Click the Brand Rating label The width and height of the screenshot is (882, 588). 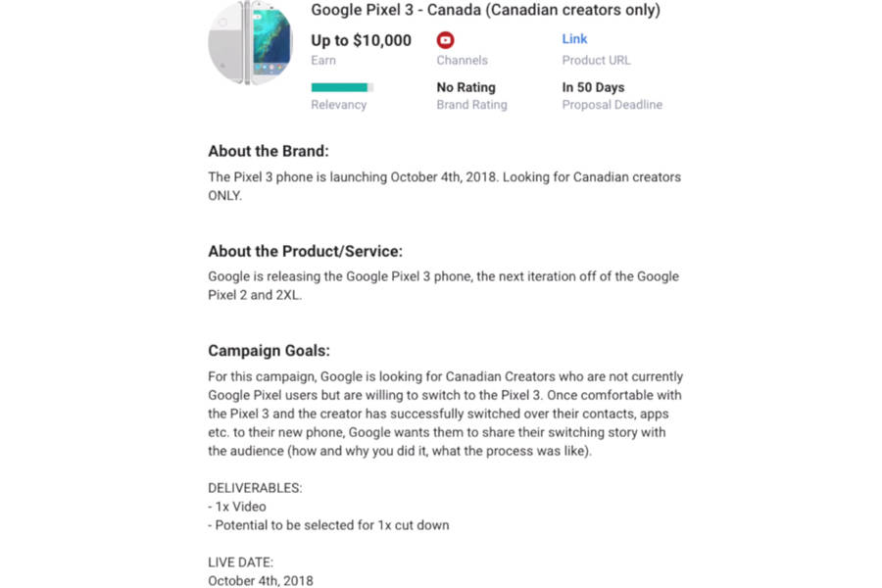coord(471,105)
